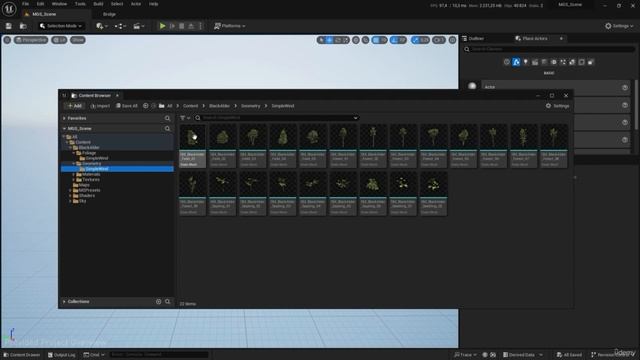The image size is (640, 360).
Task: Search icon in Favorites row
Action: pyautogui.click(x=167, y=118)
